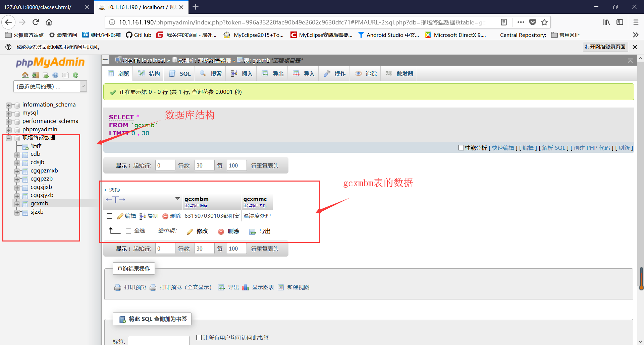Viewport: 644px width, 345px height.
Task: Go to browser home page
Action: tap(49, 22)
